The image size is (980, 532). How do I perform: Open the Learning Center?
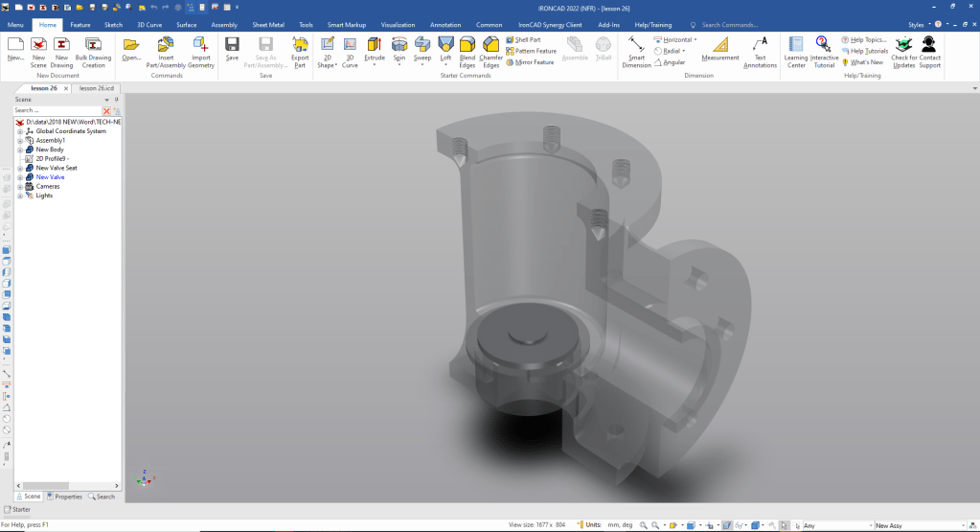click(795, 44)
